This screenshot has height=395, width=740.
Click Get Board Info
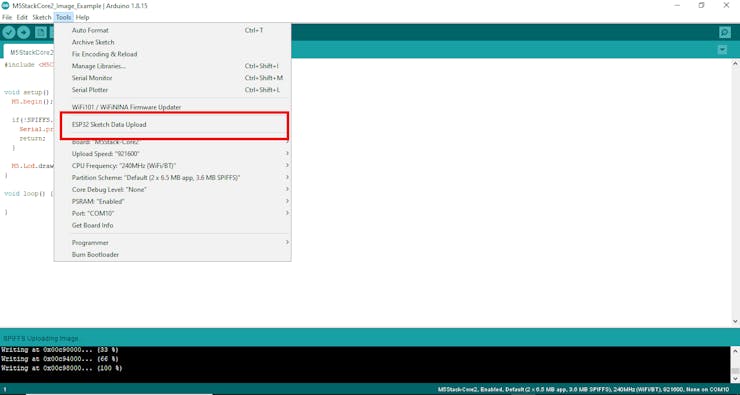pos(173,225)
